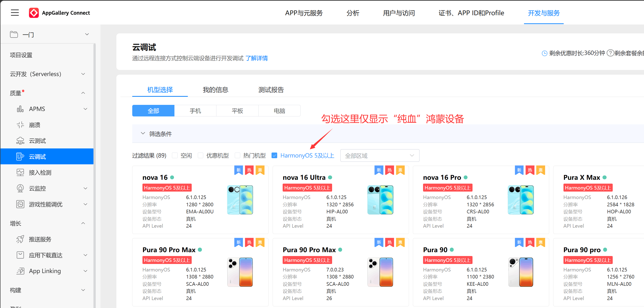
Task: Click the Pura 90 phone thumbnail
Action: coord(521,272)
